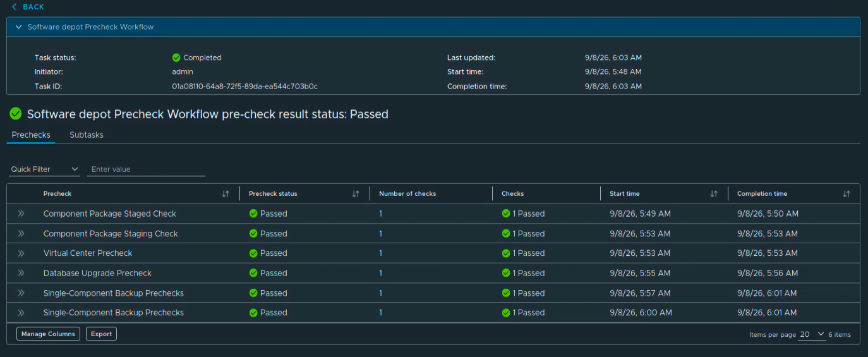The width and height of the screenshot is (868, 357).
Task: Click Passed status icon for Component Package Staged Check
Action: click(x=253, y=214)
